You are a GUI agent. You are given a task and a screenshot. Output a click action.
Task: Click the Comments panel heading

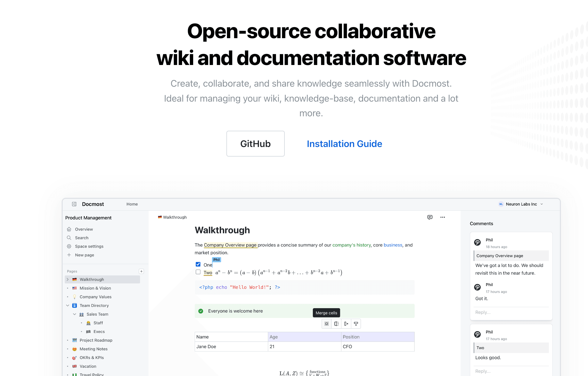point(481,224)
